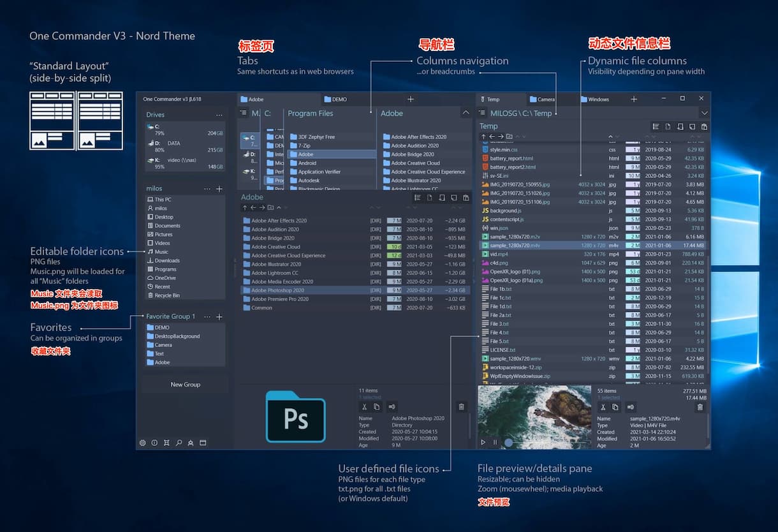Toggle the list view layout in Adobe pane
The height and width of the screenshot is (532, 778).
[417, 198]
